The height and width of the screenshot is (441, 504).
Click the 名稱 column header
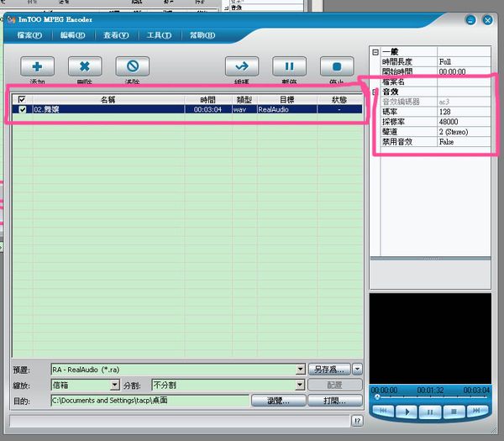(108, 100)
